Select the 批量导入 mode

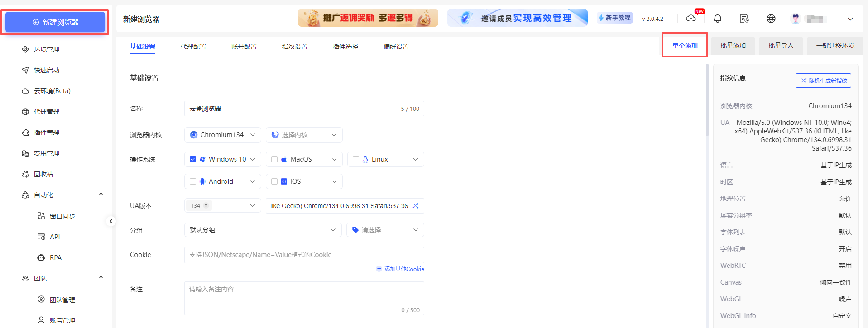point(781,45)
